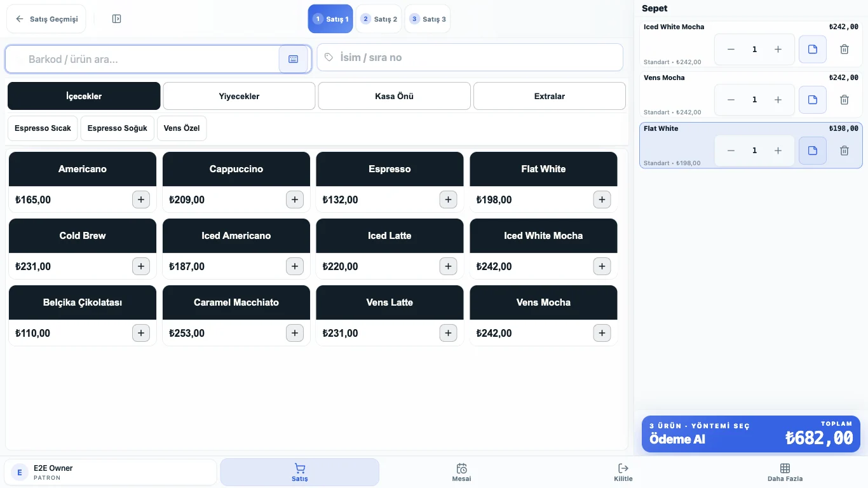
Task: Delete Iced White Mocha from the cart
Action: pos(844,49)
